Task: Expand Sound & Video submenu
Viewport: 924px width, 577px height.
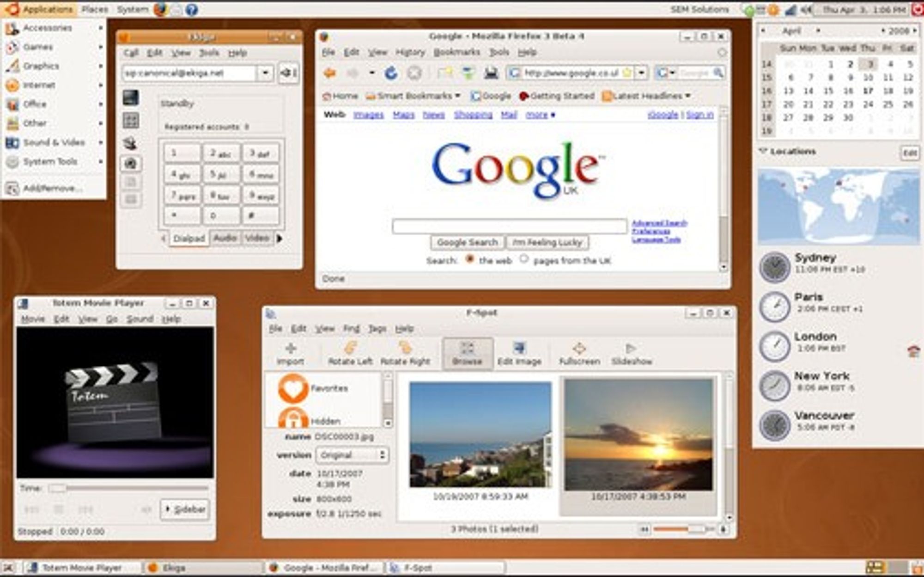Action: pos(54,142)
